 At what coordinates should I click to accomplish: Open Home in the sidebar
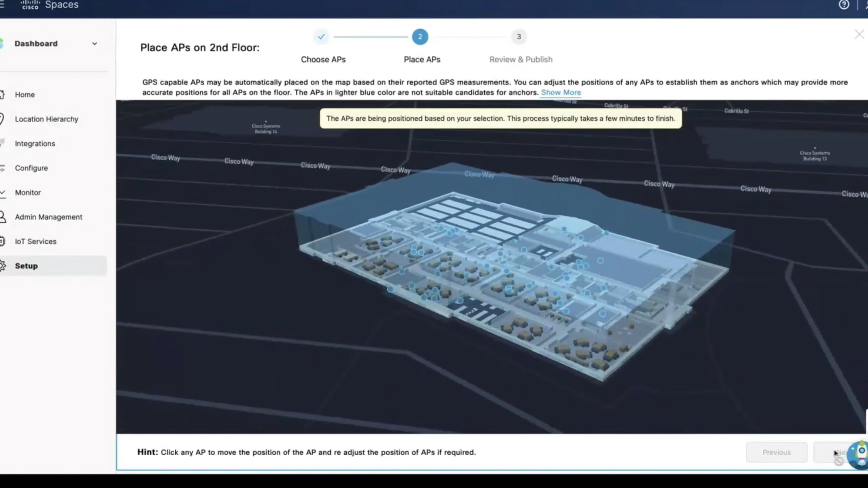pos(25,95)
